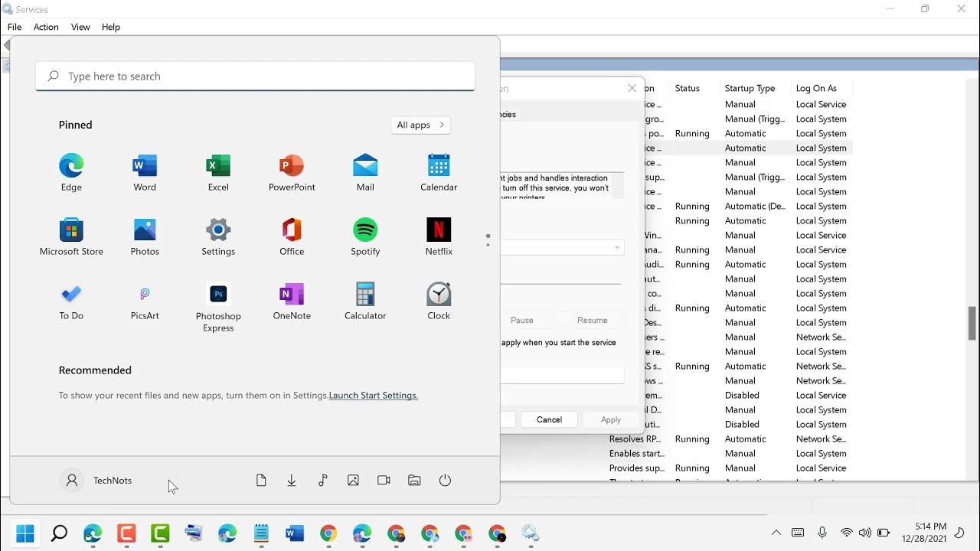Screen dimensions: 980x551
Task: Click the microphone tray icon
Action: click(x=822, y=533)
